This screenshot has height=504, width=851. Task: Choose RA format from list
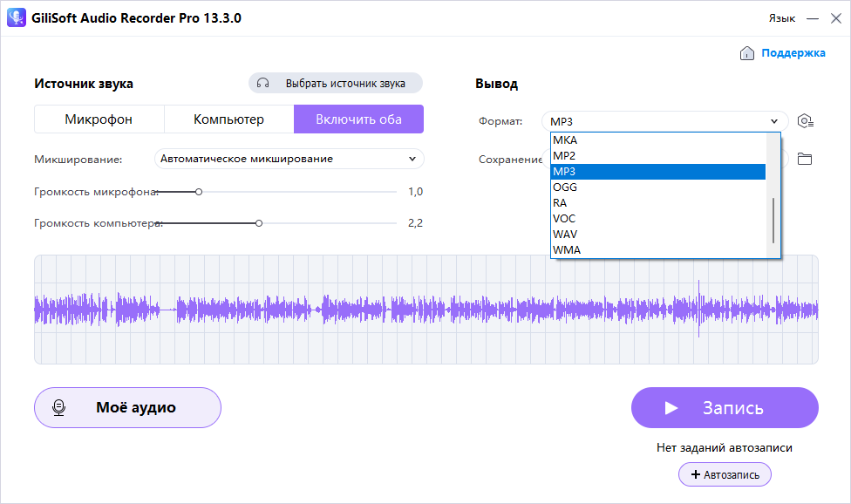click(x=658, y=203)
